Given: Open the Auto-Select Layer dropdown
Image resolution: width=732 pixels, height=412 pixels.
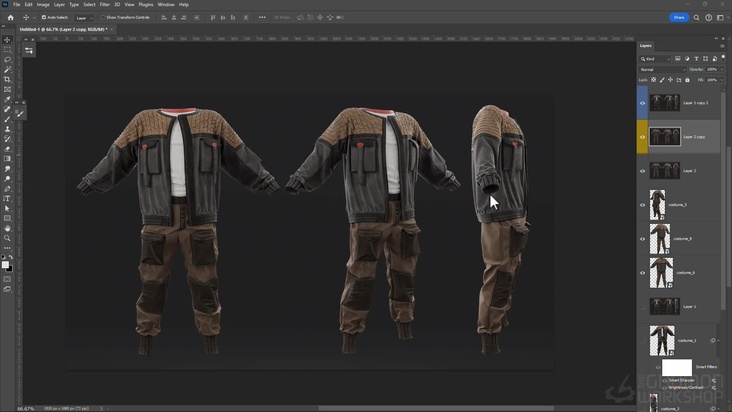Looking at the screenshot, I should [84, 18].
